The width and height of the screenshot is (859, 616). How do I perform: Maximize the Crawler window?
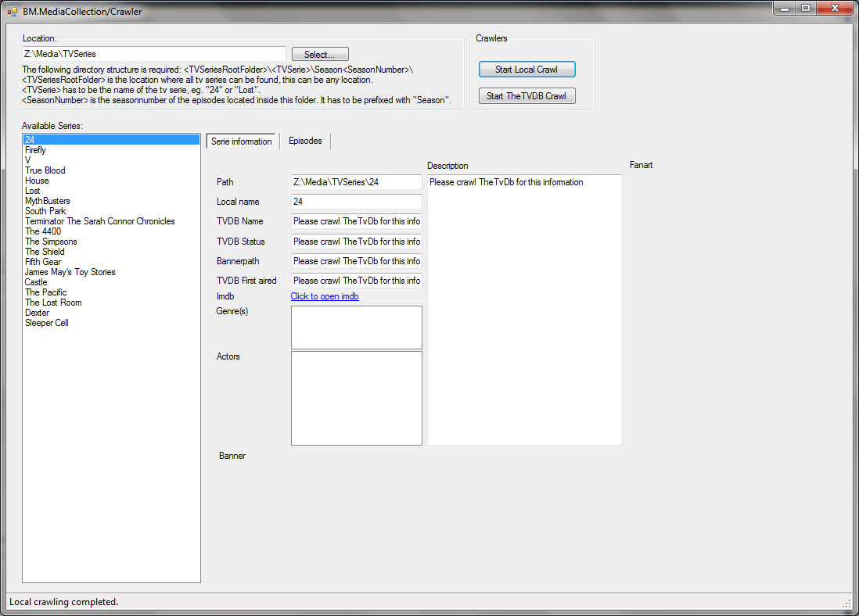[x=806, y=9]
